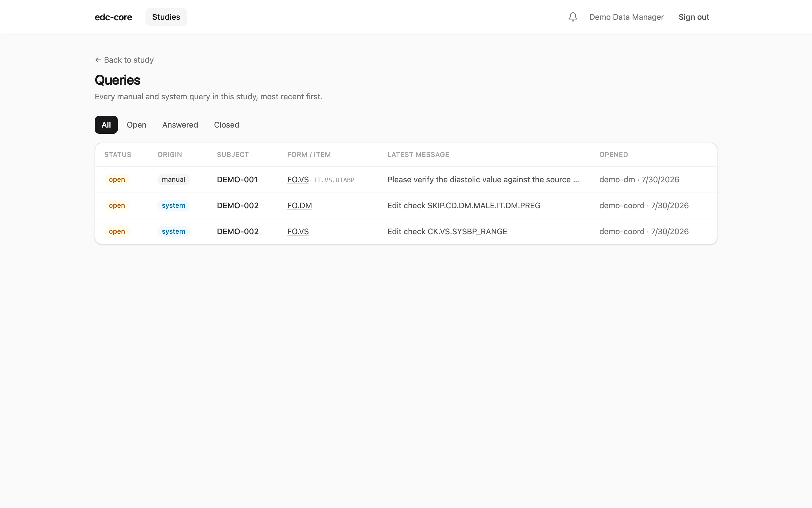This screenshot has height=508, width=812.
Task: Open the FO.VS form link for DEMO-001
Action: pyautogui.click(x=298, y=179)
